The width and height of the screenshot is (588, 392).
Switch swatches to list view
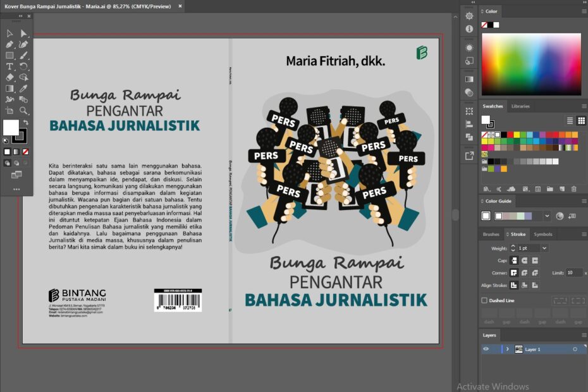pos(570,121)
